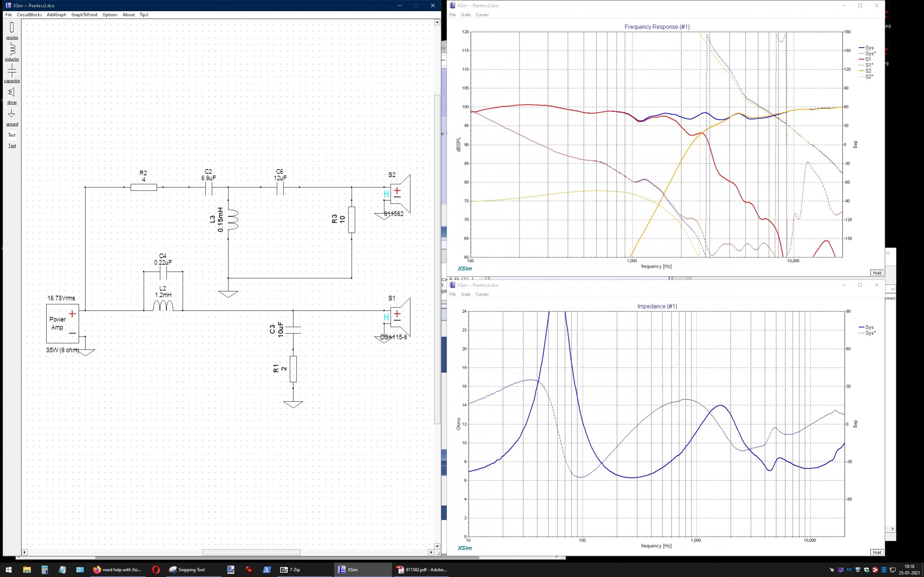Click airplane mode tray icon

(832, 570)
